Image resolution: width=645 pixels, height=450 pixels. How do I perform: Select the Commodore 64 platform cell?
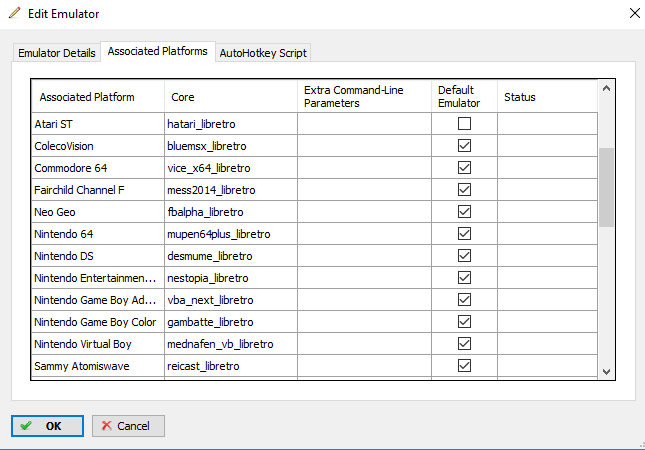coord(98,168)
